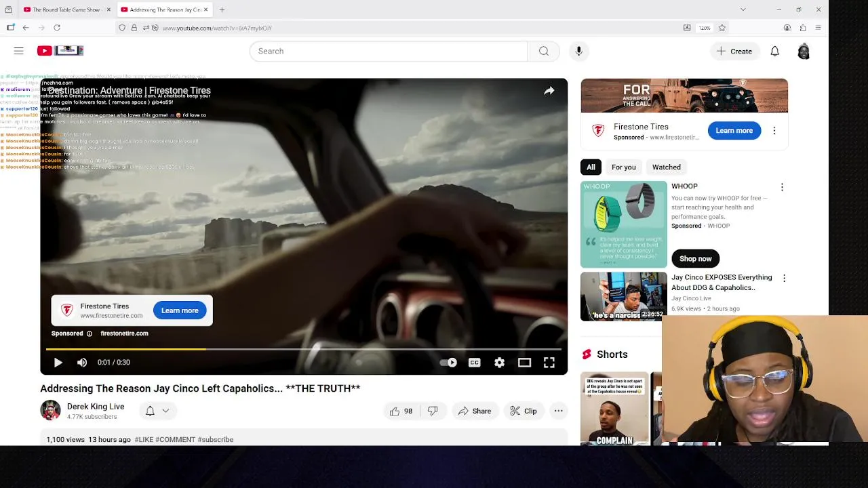Open Derek King Live channel avatar
868x488 pixels.
coord(50,411)
